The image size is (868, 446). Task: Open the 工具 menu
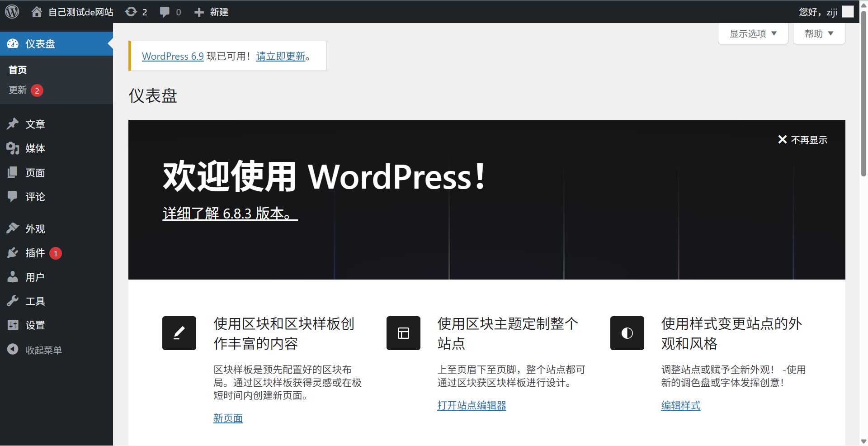pos(57,301)
